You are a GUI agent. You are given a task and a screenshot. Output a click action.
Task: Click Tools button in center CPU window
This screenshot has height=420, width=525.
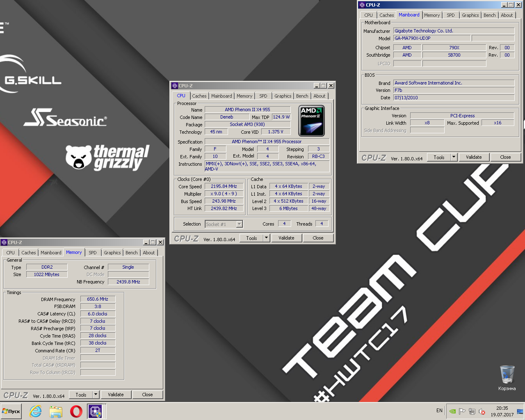[x=252, y=238]
